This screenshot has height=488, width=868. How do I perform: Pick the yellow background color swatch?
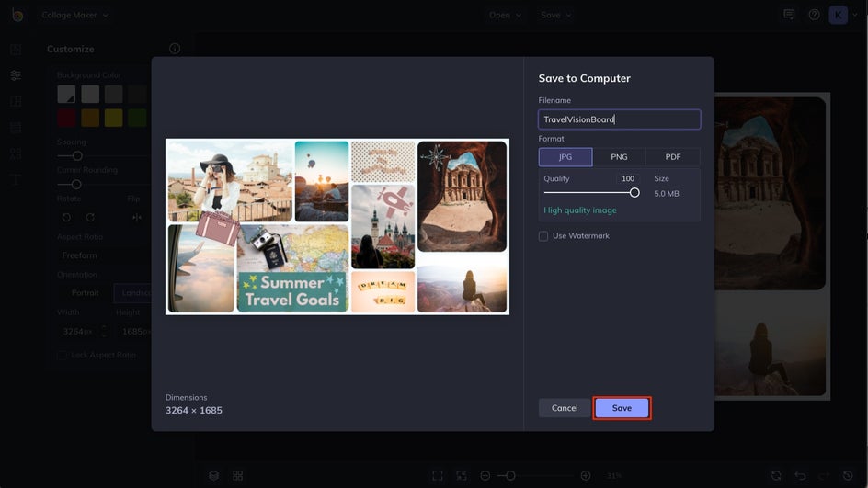coord(113,118)
